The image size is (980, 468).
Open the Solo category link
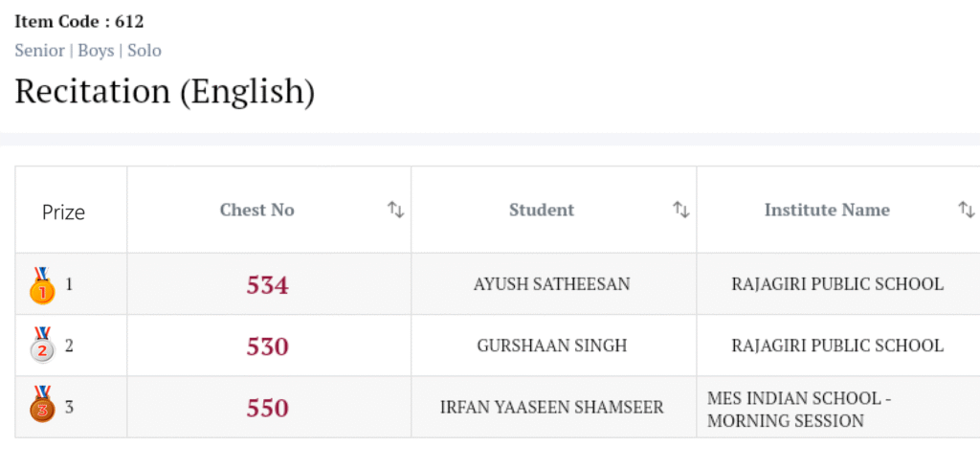click(145, 51)
